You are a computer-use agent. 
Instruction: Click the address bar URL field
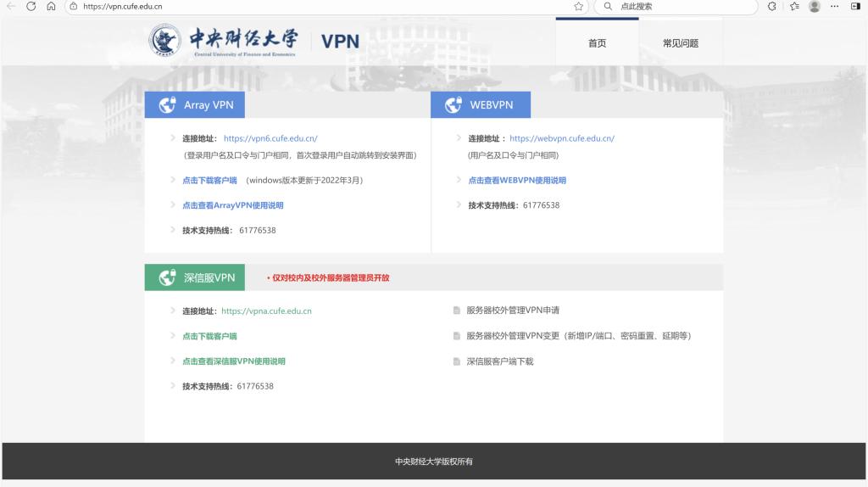[322, 6]
